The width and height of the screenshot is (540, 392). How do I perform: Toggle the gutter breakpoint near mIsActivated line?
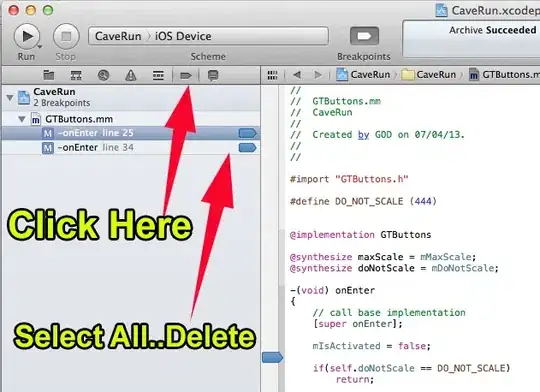coord(272,357)
